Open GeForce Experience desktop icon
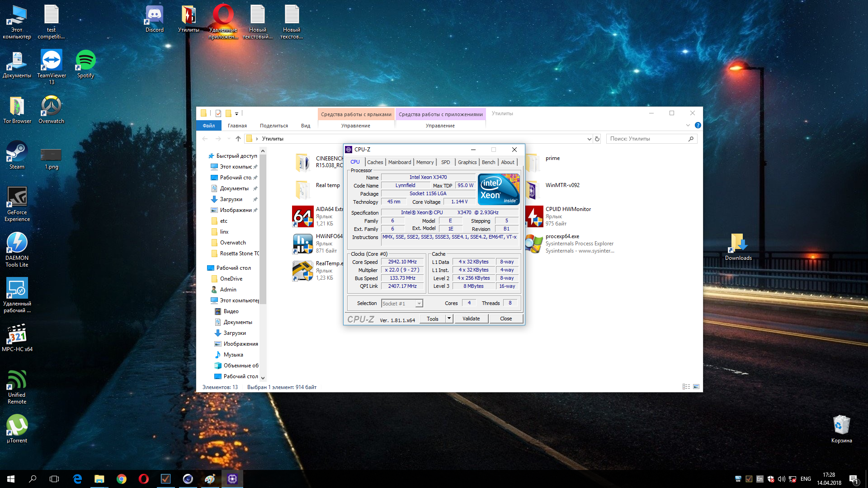 17,204
